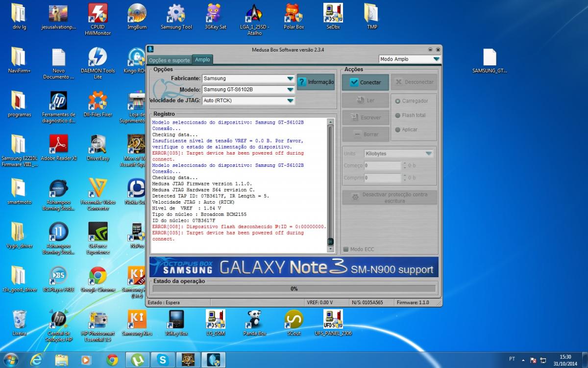
Task: Click the Informação button
Action: point(316,82)
